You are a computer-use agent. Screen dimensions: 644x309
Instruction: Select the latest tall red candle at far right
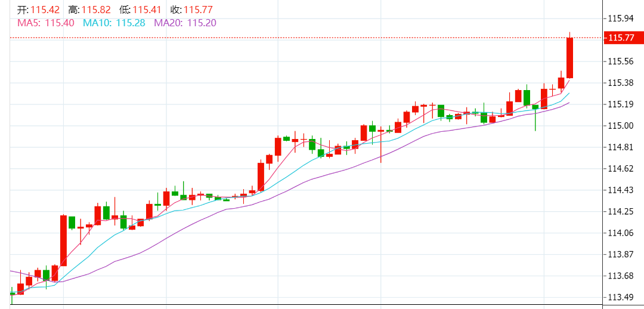[569, 58]
